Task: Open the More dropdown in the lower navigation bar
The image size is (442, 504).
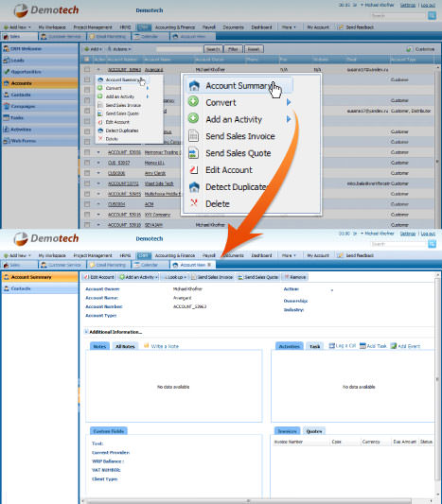Action: 289,255
